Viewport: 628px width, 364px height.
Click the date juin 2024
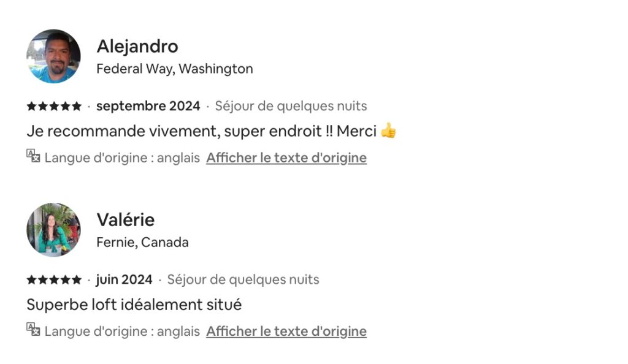click(124, 280)
